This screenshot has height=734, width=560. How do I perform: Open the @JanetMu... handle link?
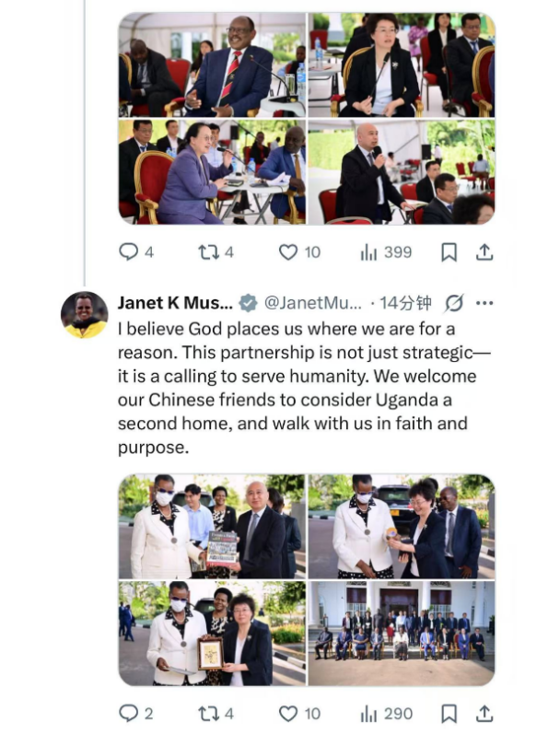click(x=313, y=303)
